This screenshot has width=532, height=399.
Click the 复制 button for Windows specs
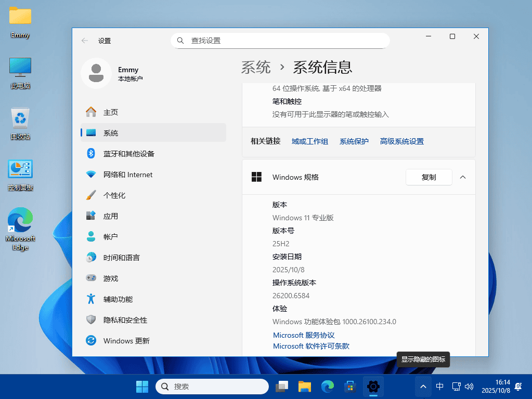(429, 177)
